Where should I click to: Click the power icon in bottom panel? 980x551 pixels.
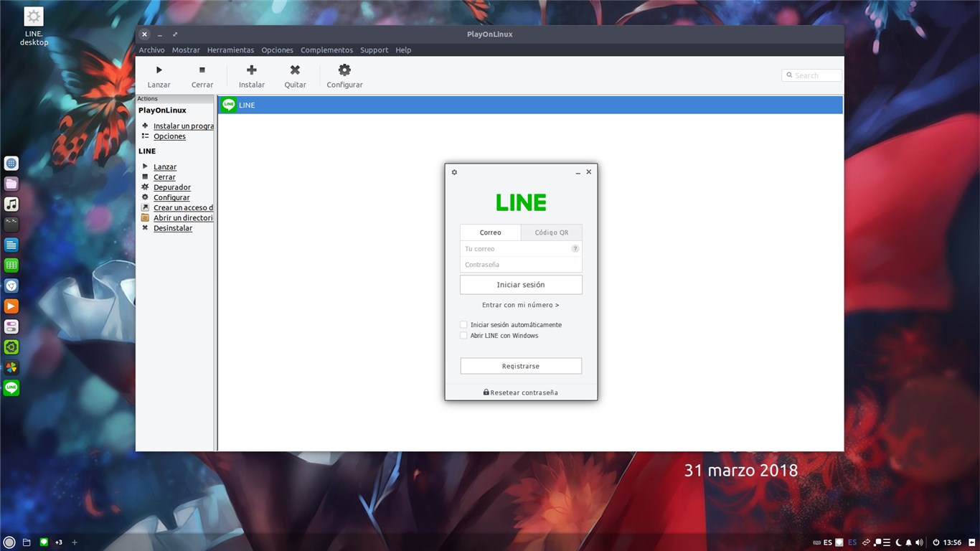[936, 542]
